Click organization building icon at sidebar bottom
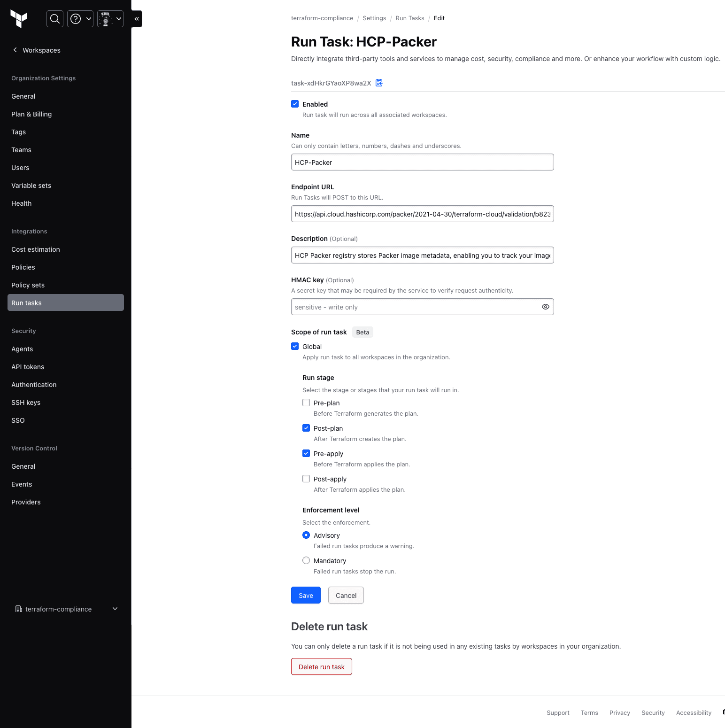The image size is (725, 728). [19, 609]
